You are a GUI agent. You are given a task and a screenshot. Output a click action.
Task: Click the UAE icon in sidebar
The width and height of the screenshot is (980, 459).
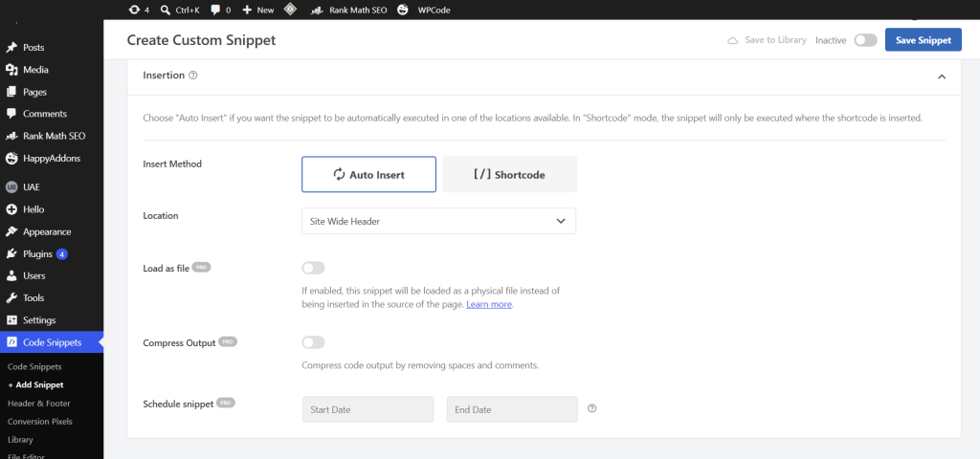(11, 186)
